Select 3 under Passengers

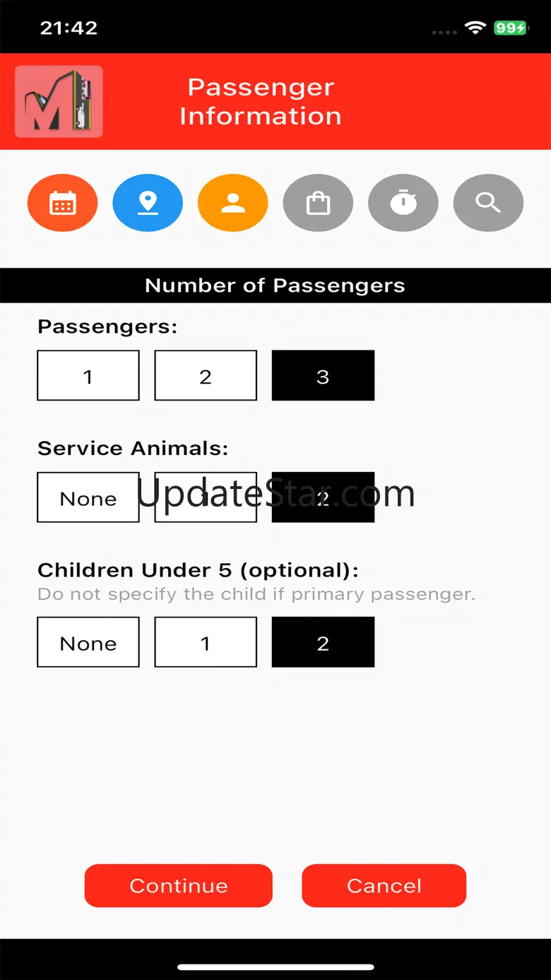point(323,376)
